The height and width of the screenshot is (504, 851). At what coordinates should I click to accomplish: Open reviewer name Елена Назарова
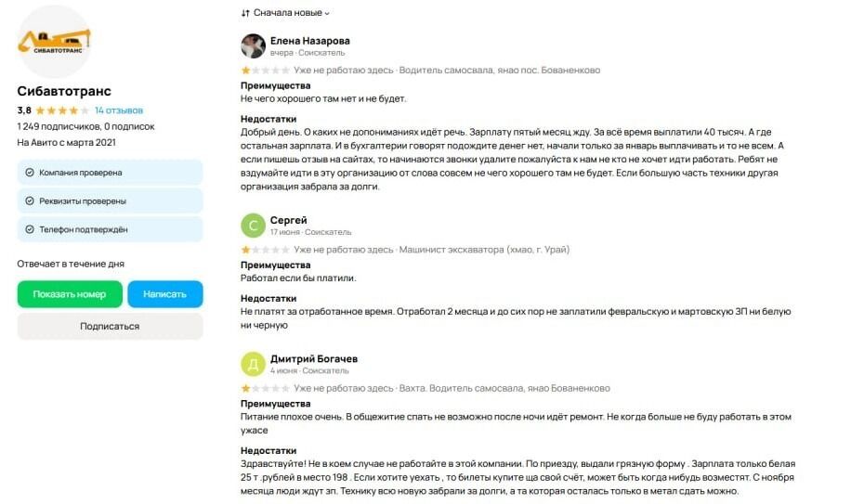pos(309,40)
